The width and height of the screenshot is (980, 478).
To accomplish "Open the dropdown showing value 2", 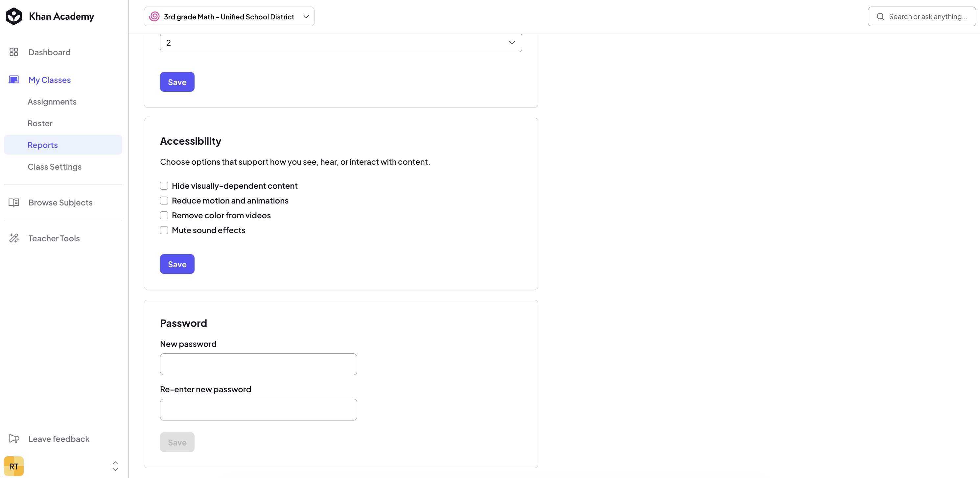I will click(x=341, y=43).
